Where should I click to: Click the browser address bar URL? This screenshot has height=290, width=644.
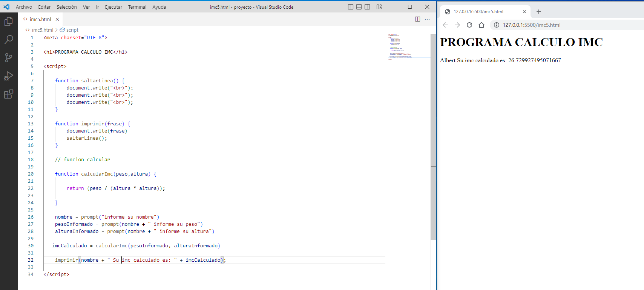coord(532,25)
